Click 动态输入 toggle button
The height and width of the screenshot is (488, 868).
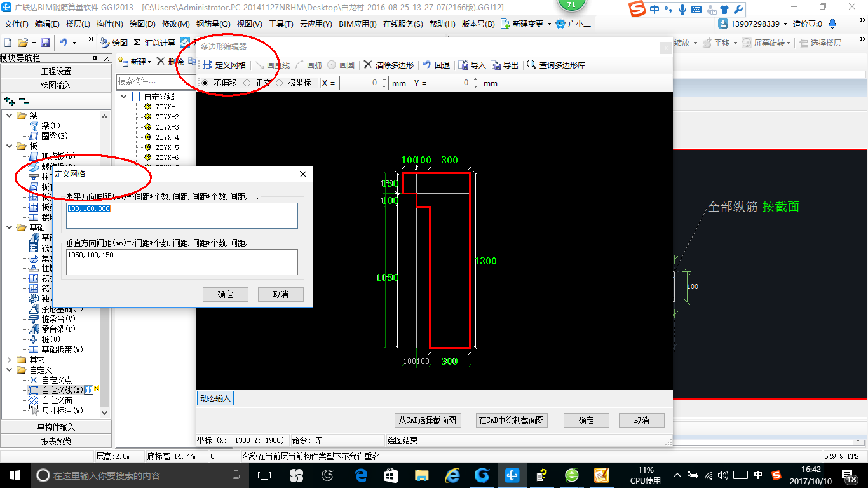[215, 398]
